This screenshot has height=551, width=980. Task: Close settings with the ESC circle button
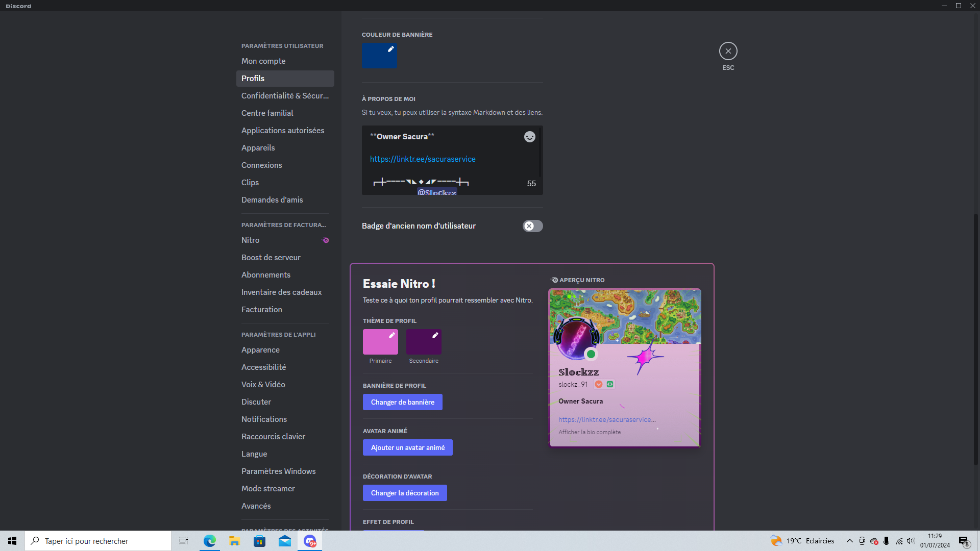(728, 51)
